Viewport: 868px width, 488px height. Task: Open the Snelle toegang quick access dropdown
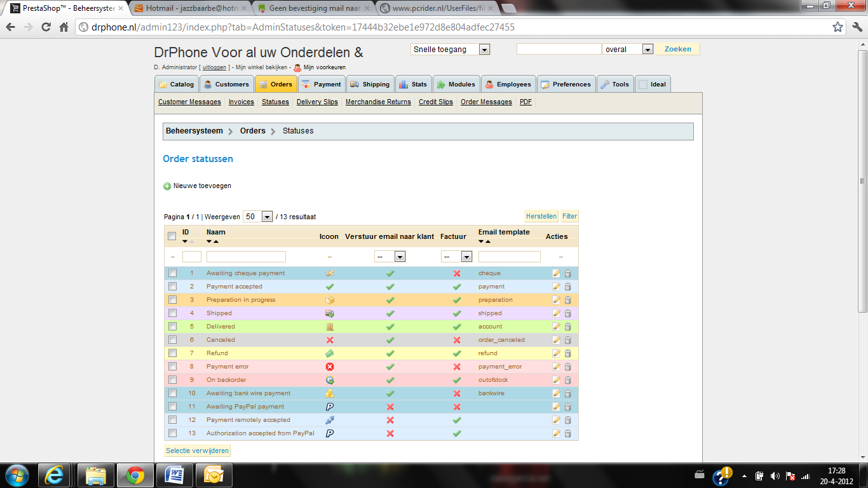(x=450, y=50)
